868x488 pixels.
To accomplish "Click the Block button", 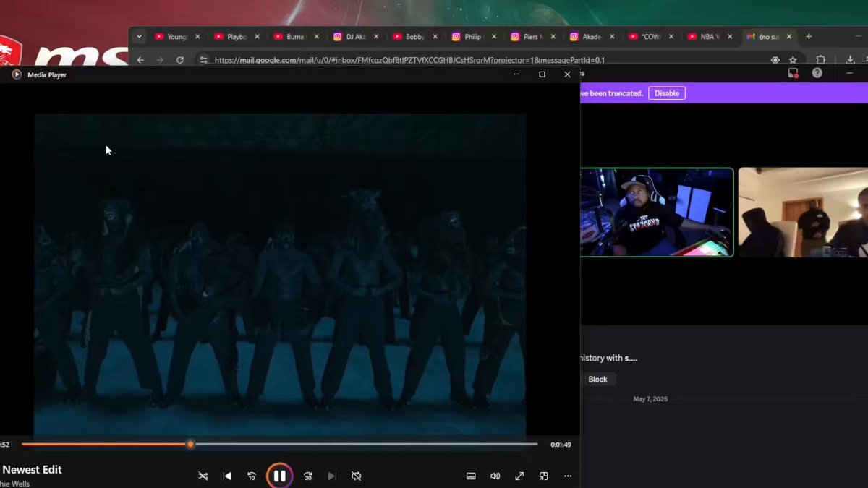I will 597,380.
